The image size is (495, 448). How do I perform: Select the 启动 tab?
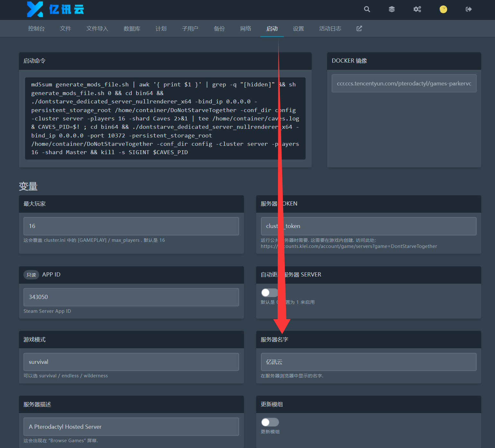click(272, 29)
